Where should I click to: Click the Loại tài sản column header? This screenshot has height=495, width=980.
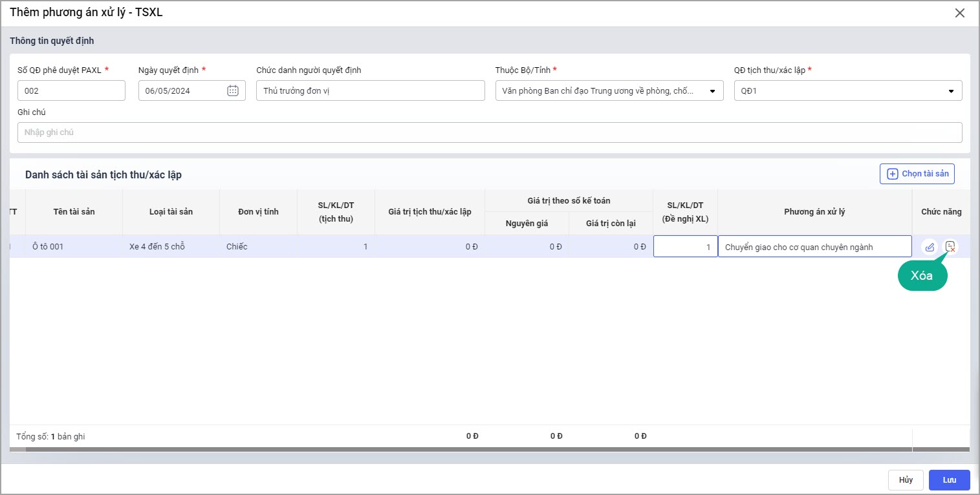pyautogui.click(x=171, y=212)
